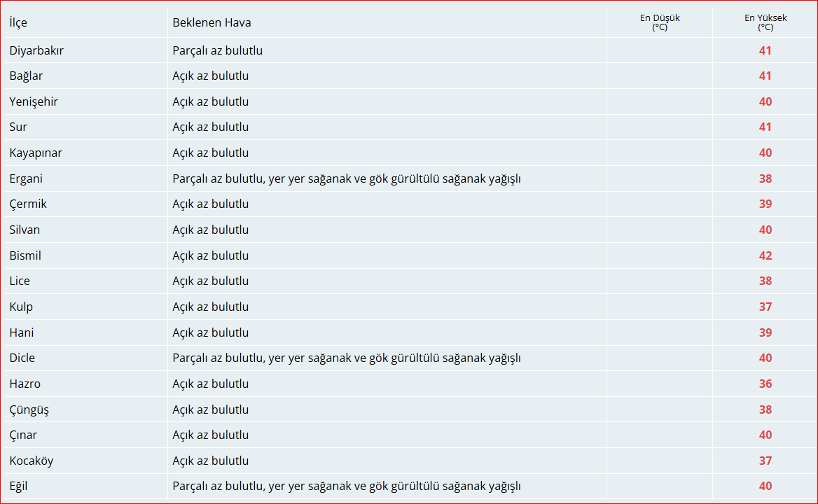818x504 pixels.
Task: Select the Sur district entry
Action: (x=18, y=127)
